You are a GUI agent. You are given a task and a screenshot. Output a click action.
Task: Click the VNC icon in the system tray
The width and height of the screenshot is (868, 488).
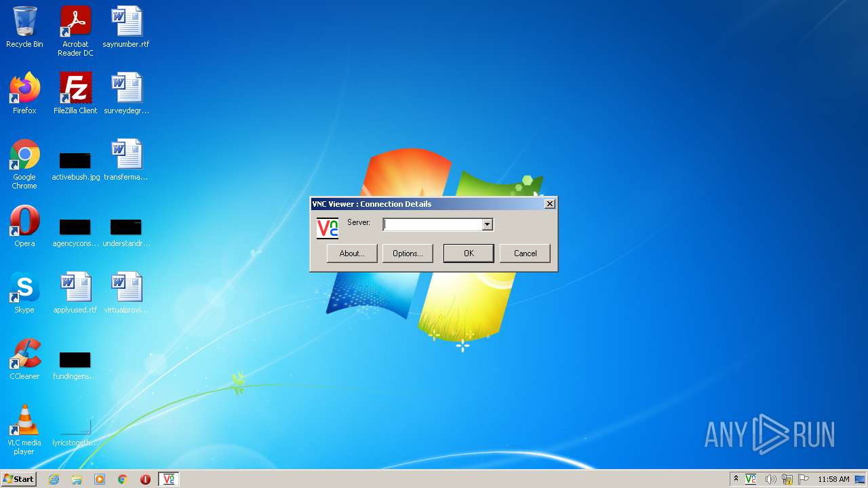(751, 479)
